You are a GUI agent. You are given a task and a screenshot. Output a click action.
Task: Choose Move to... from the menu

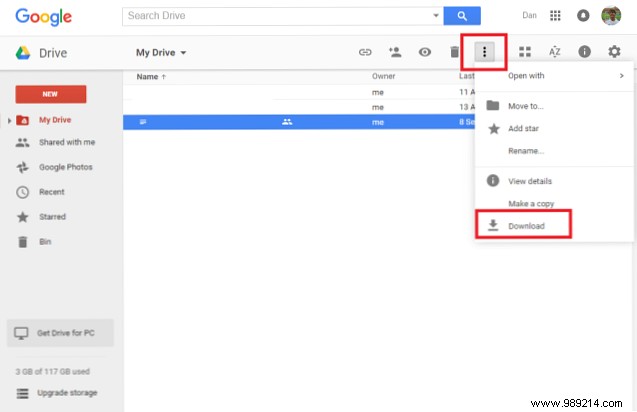tap(554, 106)
